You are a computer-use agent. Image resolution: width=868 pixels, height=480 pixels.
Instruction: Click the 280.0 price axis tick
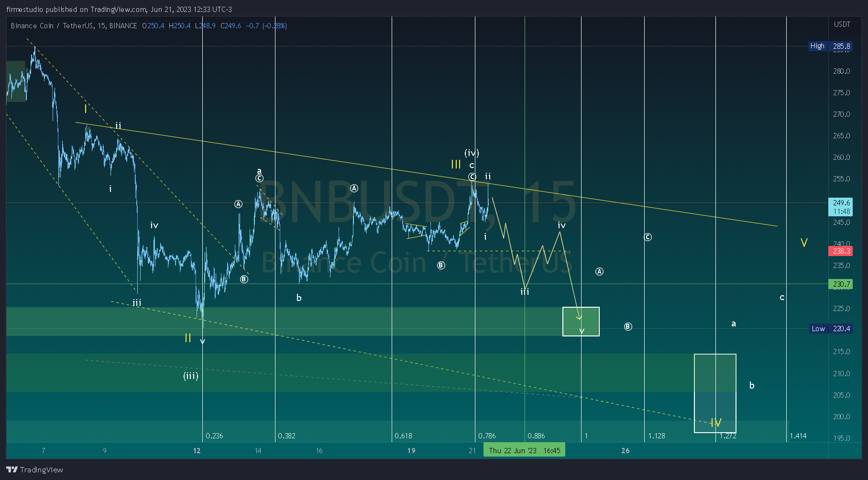[842, 71]
